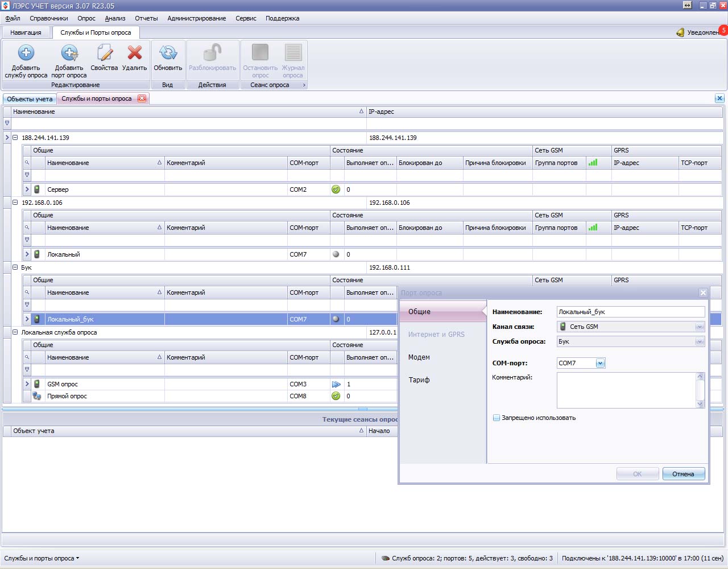The height and width of the screenshot is (569, 728).
Task: Click direct connection icon of Прямой опрос
Action: [37, 396]
